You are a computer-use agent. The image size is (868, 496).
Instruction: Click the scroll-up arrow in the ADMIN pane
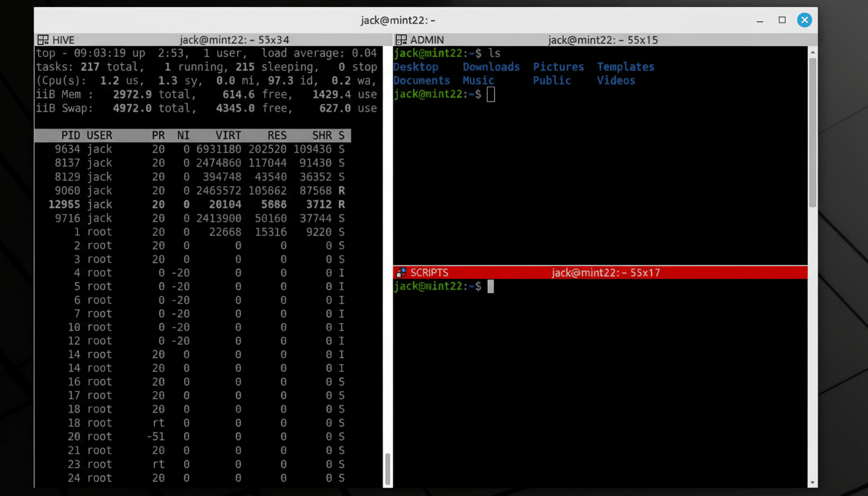point(812,52)
